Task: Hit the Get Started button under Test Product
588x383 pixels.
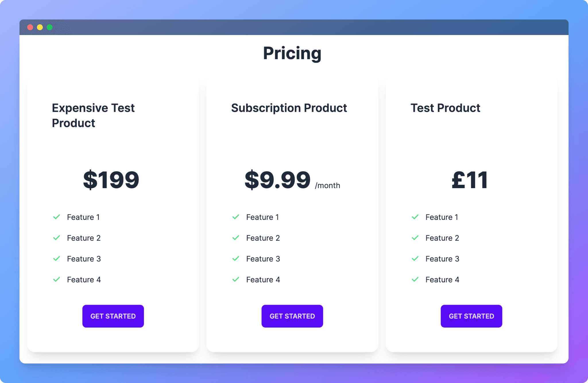Action: click(471, 316)
